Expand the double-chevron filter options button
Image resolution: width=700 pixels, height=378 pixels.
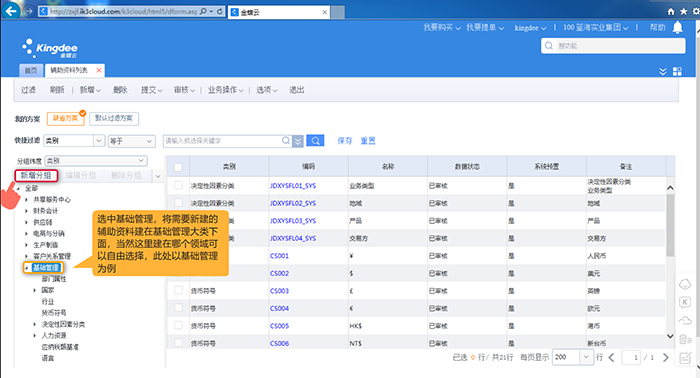tap(298, 141)
